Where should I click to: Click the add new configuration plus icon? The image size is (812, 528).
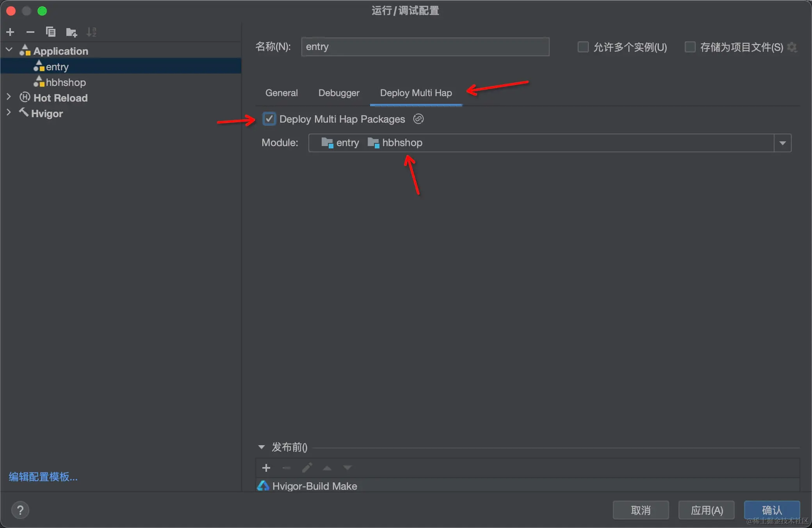pyautogui.click(x=11, y=32)
